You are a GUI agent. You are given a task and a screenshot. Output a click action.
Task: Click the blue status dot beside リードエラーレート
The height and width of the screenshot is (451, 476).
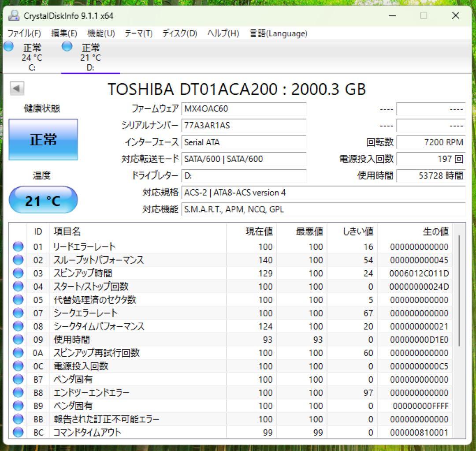tap(18, 246)
